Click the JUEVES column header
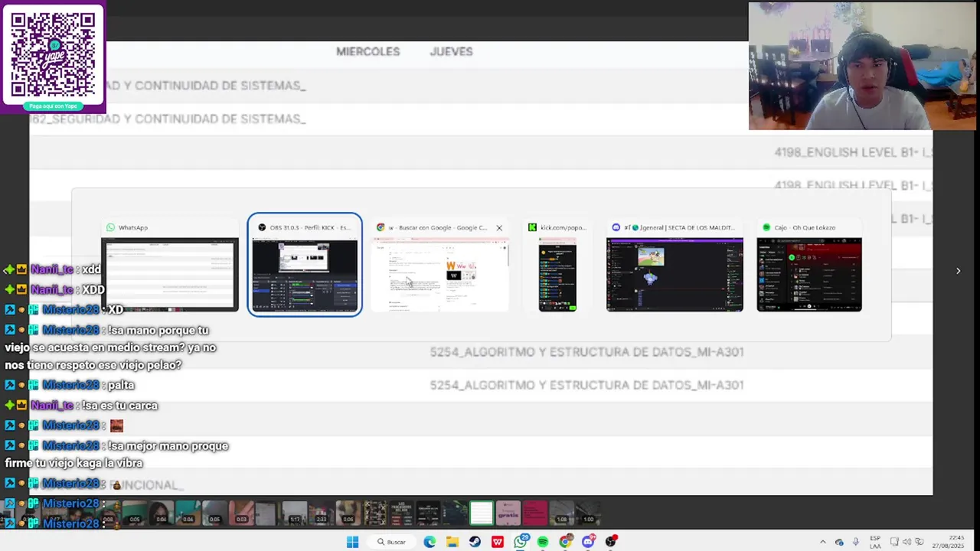Screen dimensions: 980x551 point(451,51)
